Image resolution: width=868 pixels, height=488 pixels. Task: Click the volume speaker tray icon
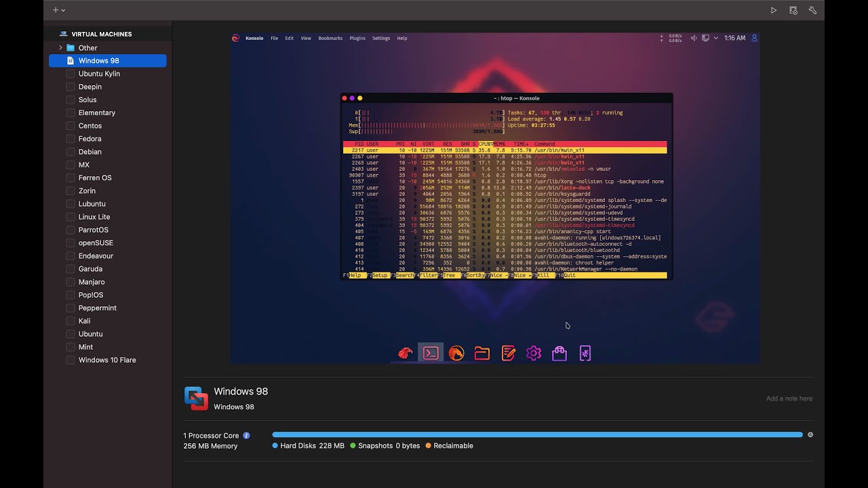pos(694,38)
